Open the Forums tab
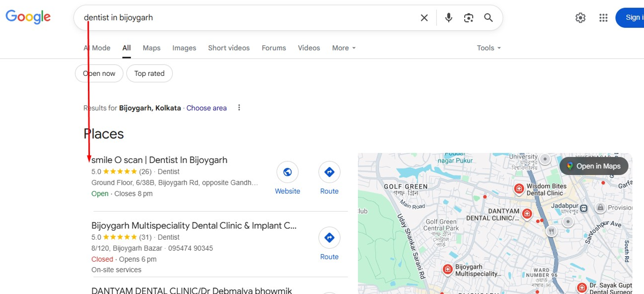The height and width of the screenshot is (294, 644). pos(274,48)
